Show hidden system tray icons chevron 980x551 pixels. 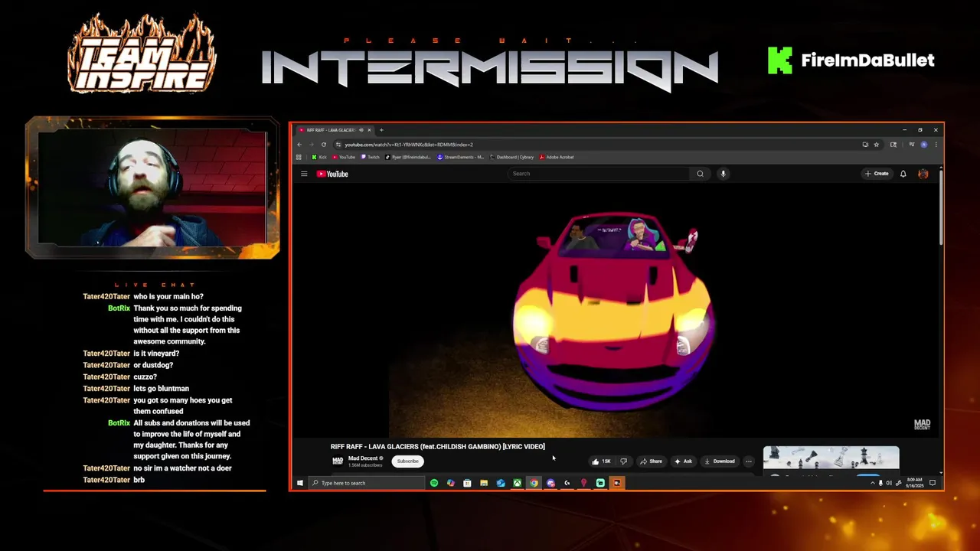872,483
